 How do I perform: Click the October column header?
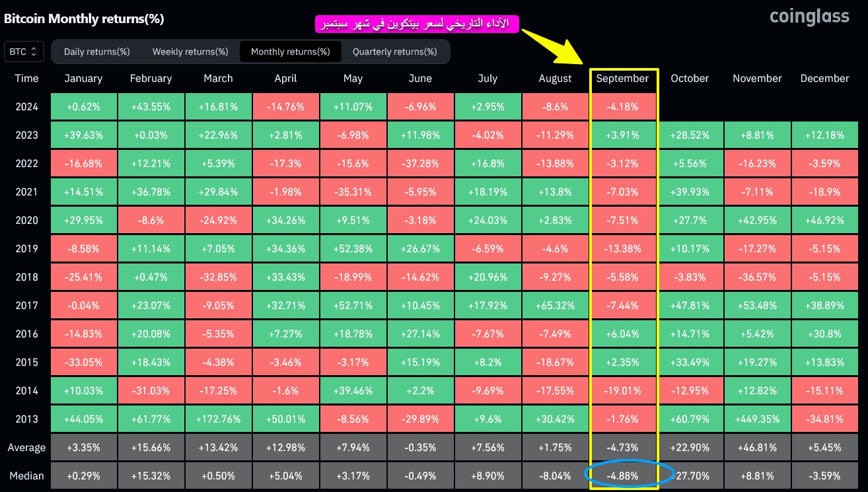690,78
